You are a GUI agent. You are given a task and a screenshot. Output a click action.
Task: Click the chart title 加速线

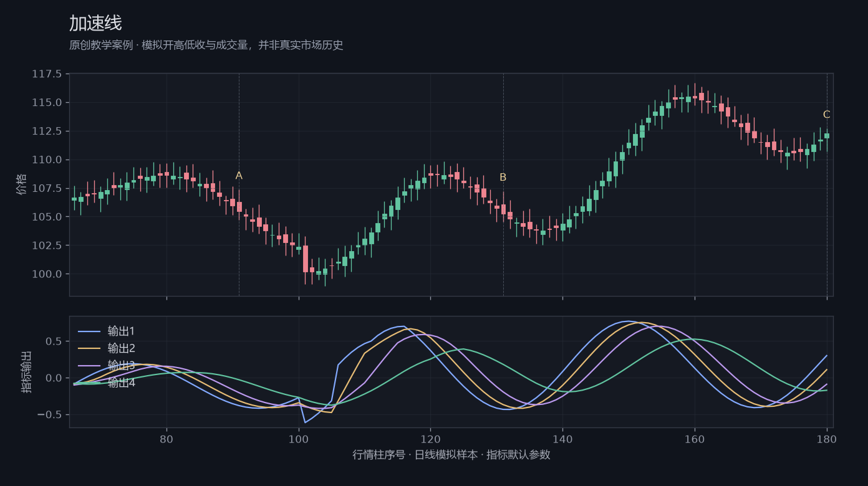[95, 24]
